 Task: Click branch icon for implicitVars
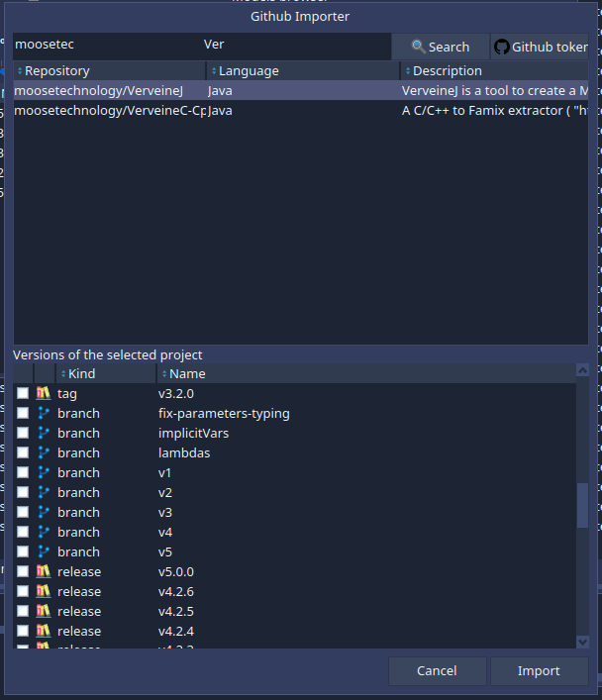click(x=44, y=433)
